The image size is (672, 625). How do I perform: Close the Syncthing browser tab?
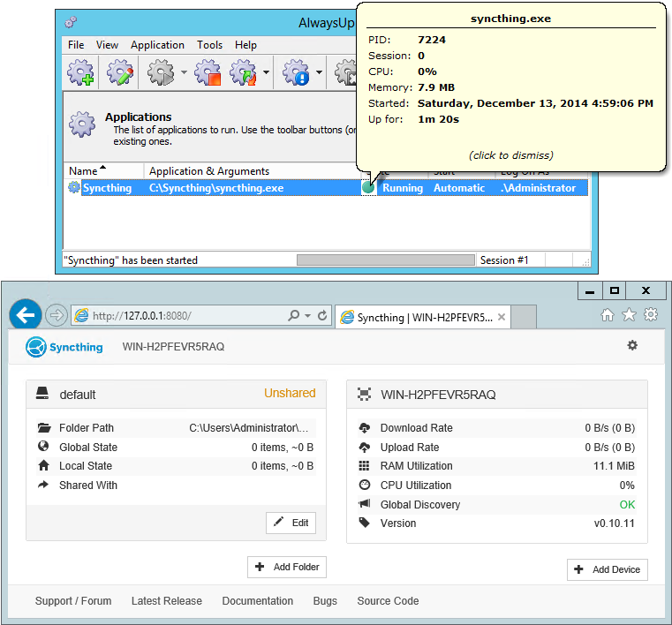502,317
